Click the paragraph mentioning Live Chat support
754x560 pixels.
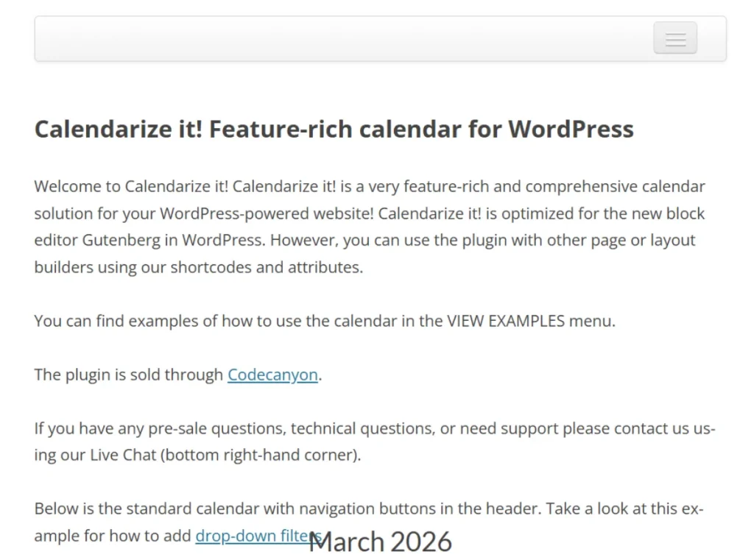368,442
